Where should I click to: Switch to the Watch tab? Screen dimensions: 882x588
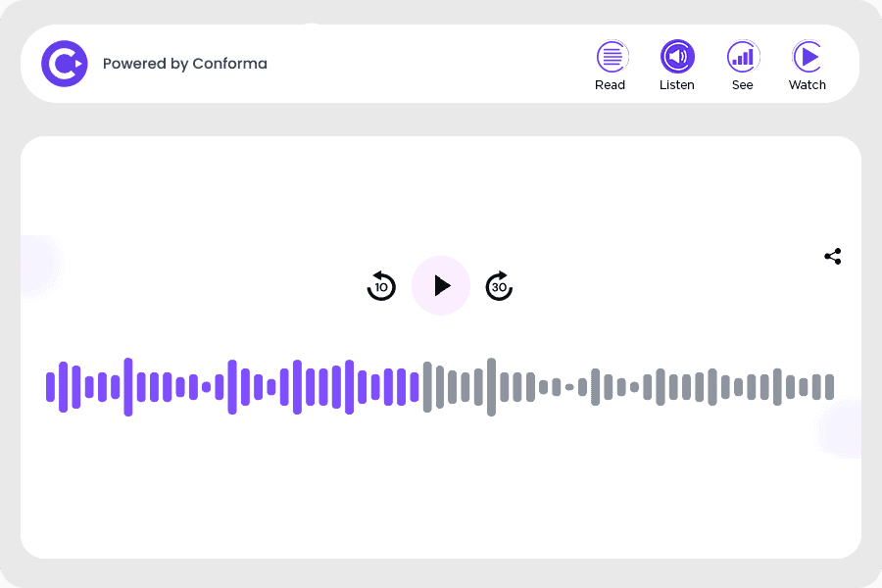[x=807, y=66]
